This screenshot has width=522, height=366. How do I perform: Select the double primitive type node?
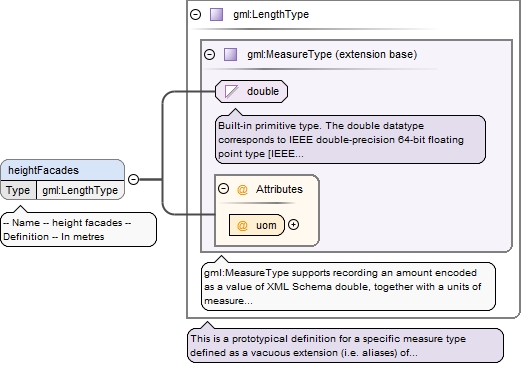[x=251, y=91]
